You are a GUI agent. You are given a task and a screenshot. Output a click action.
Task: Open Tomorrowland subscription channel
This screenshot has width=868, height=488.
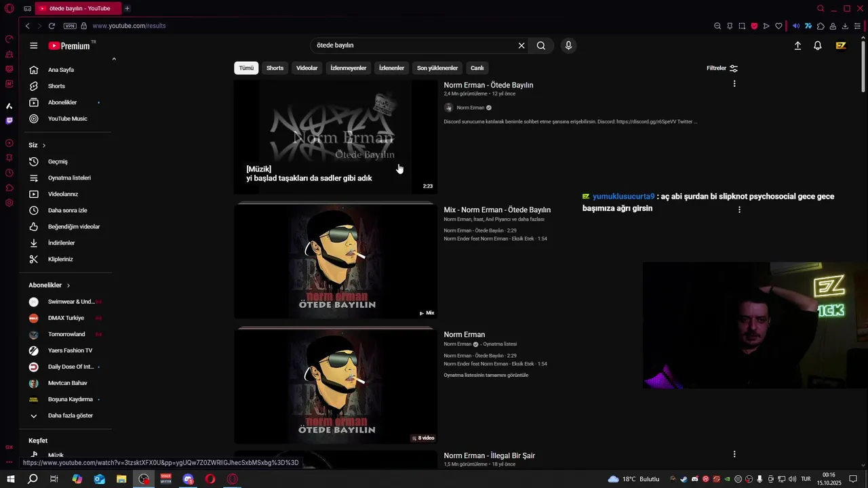(67, 334)
